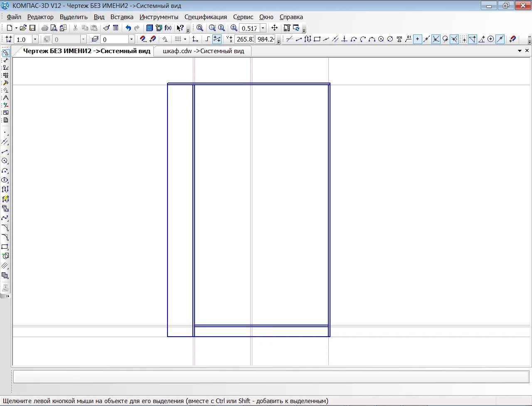This screenshot has width=532, height=406.
Task: Toggle the Grid point snap
Action: click(463, 39)
